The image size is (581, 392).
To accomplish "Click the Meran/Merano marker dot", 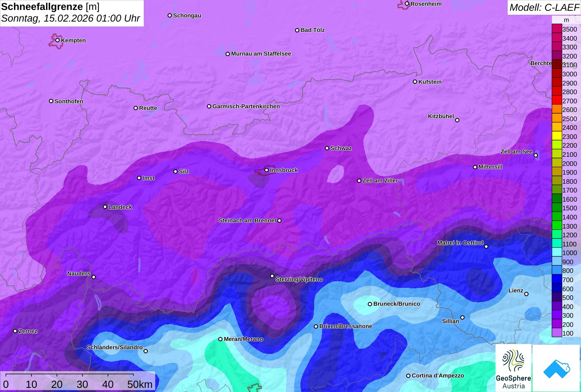I will click(220, 339).
